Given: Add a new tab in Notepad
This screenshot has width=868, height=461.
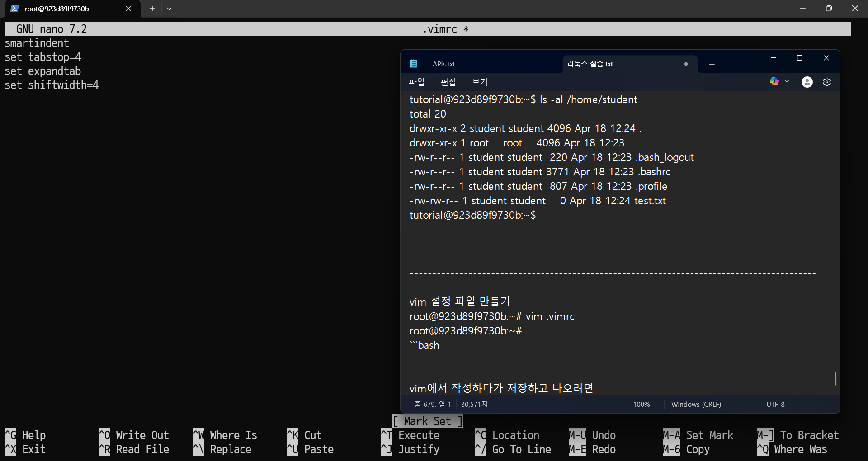Looking at the screenshot, I should [712, 64].
